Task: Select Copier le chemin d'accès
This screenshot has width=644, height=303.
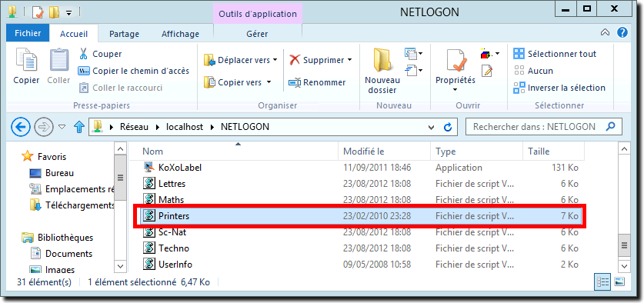Action: coord(134,71)
